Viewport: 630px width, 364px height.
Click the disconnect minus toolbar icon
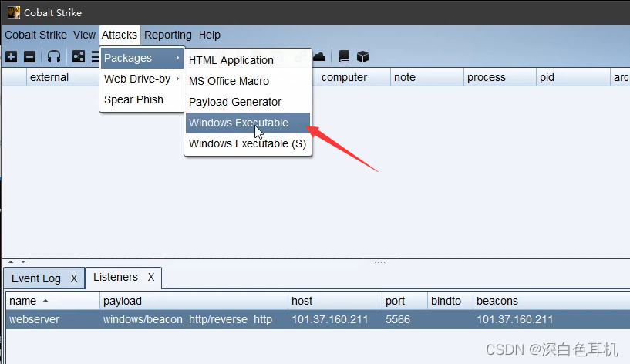pyautogui.click(x=30, y=56)
